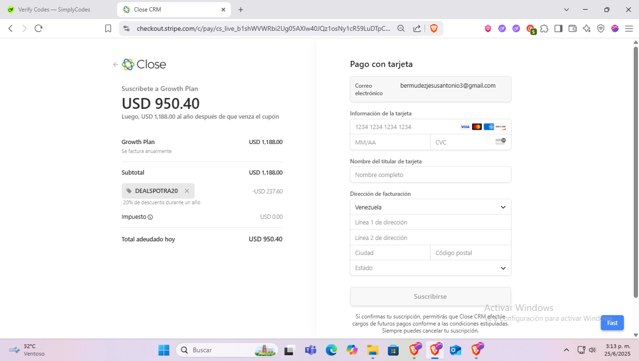Open File Explorer from taskbar
Viewport: 639px width, 361px height.
click(x=372, y=350)
